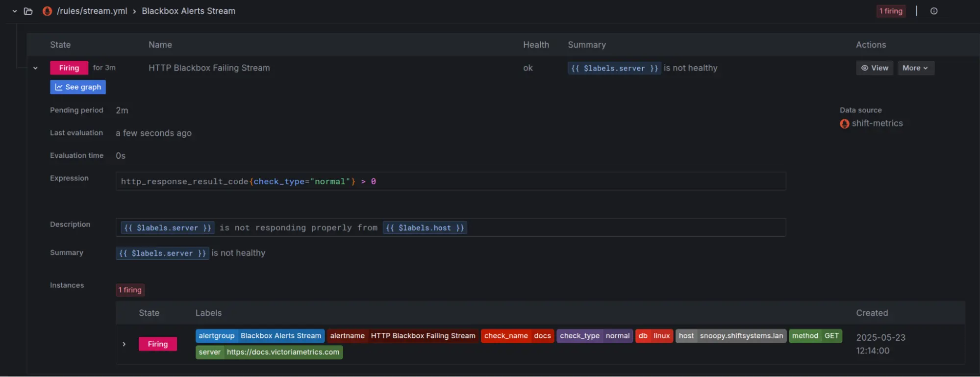Click the Summary column header
This screenshot has width=980, height=377.
[x=587, y=45]
